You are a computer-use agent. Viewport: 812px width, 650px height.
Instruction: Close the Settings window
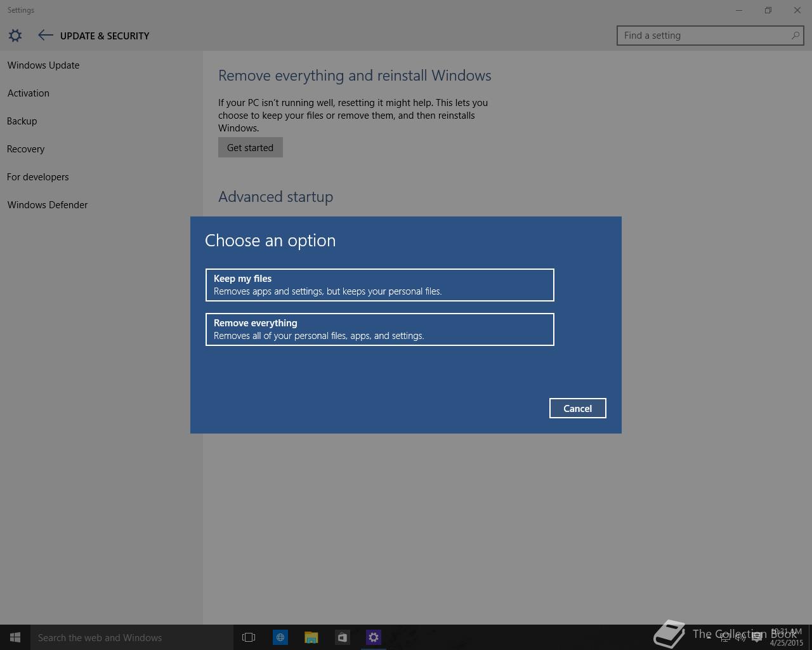[797, 10]
